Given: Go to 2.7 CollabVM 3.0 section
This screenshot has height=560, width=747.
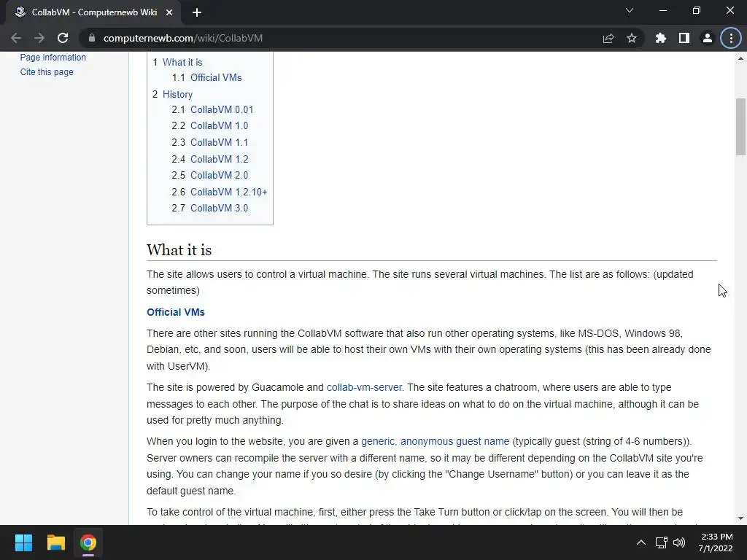Looking at the screenshot, I should [x=210, y=208].
